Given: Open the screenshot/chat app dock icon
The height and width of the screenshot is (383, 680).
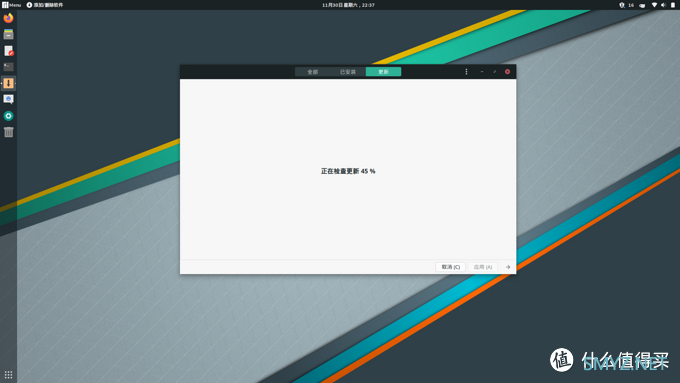Looking at the screenshot, I should [x=8, y=99].
